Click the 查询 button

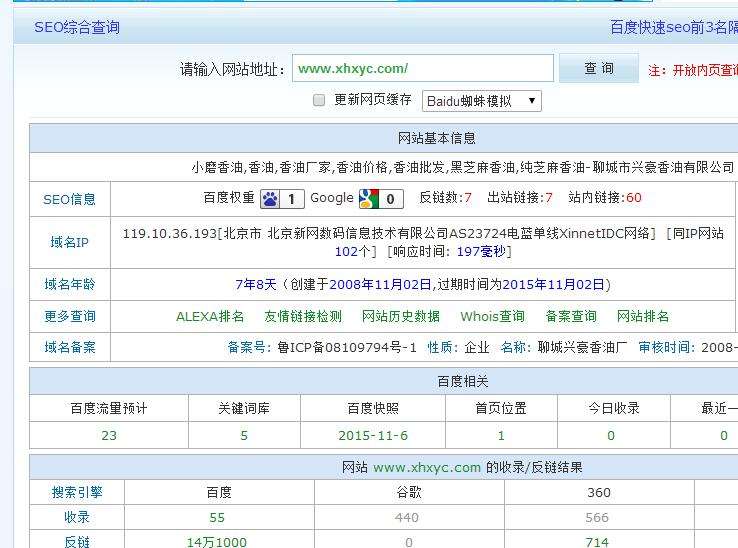[599, 69]
